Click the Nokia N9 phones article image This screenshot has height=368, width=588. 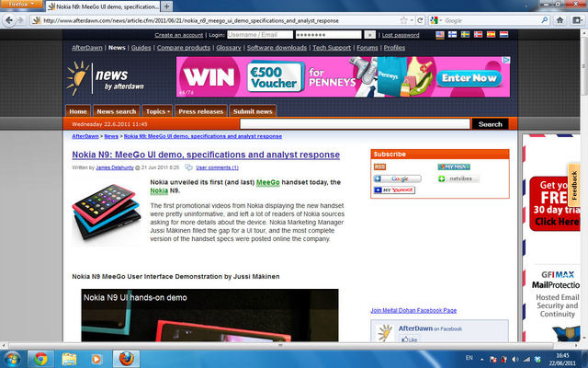(107, 212)
